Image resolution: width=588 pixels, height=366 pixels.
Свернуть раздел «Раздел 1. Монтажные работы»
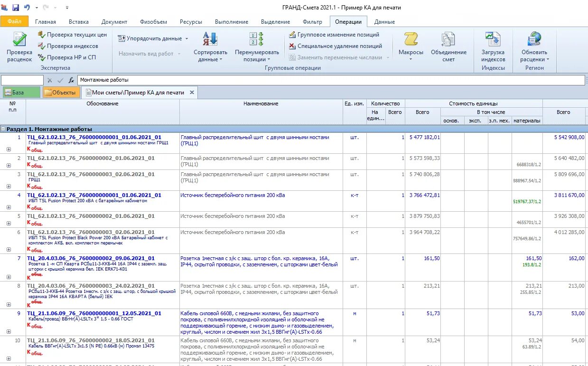pos(4,129)
